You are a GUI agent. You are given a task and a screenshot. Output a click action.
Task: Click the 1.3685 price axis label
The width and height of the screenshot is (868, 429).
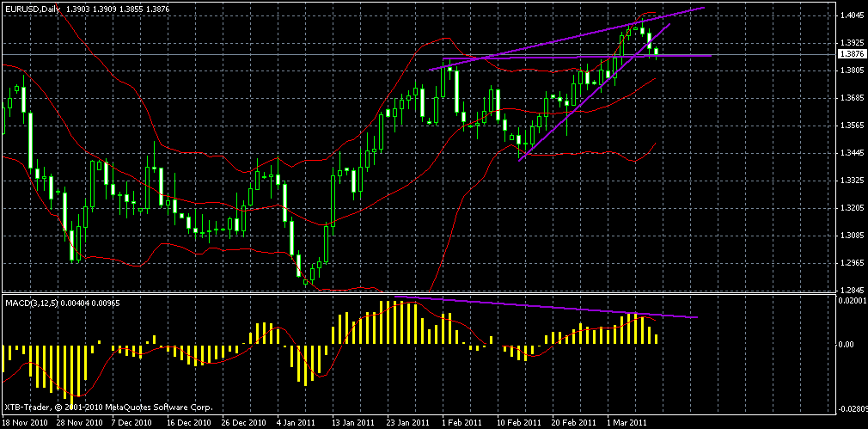point(852,98)
